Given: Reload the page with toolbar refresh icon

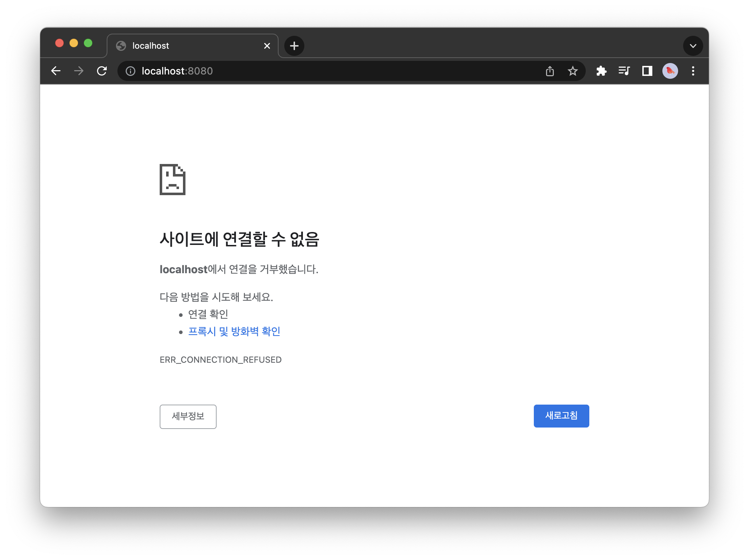Looking at the screenshot, I should point(102,71).
